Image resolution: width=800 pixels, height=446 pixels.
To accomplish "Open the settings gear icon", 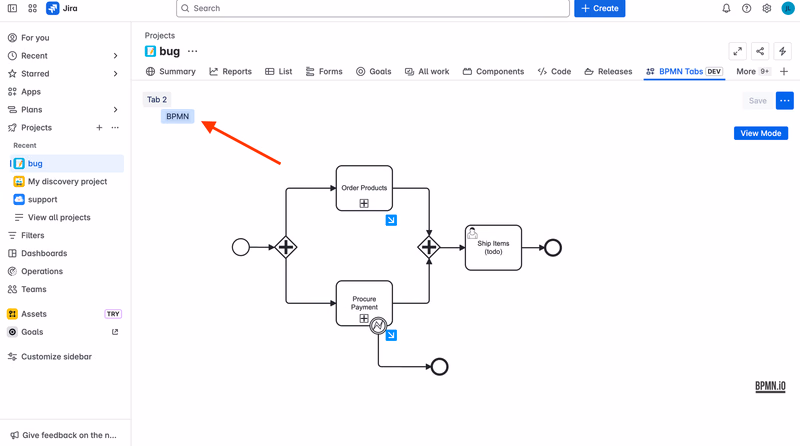I will 767,8.
